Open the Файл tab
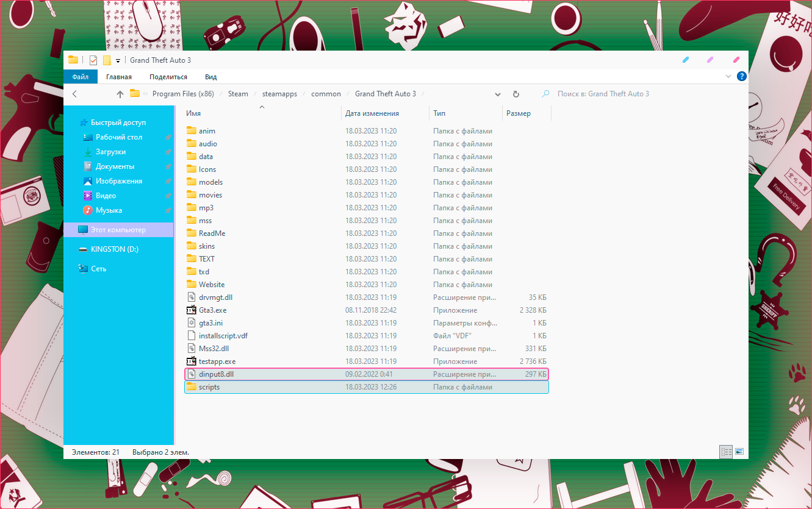This screenshot has width=812, height=509. point(81,77)
